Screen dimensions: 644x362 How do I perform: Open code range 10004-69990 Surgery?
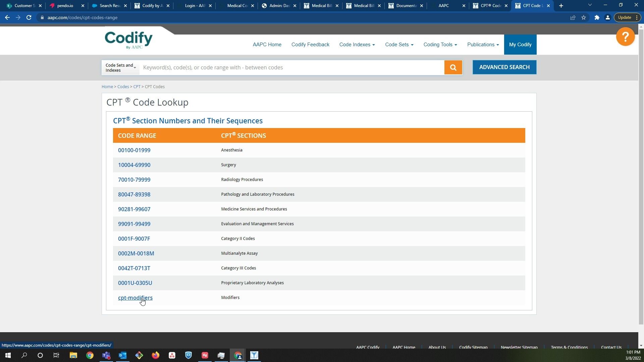click(x=134, y=165)
